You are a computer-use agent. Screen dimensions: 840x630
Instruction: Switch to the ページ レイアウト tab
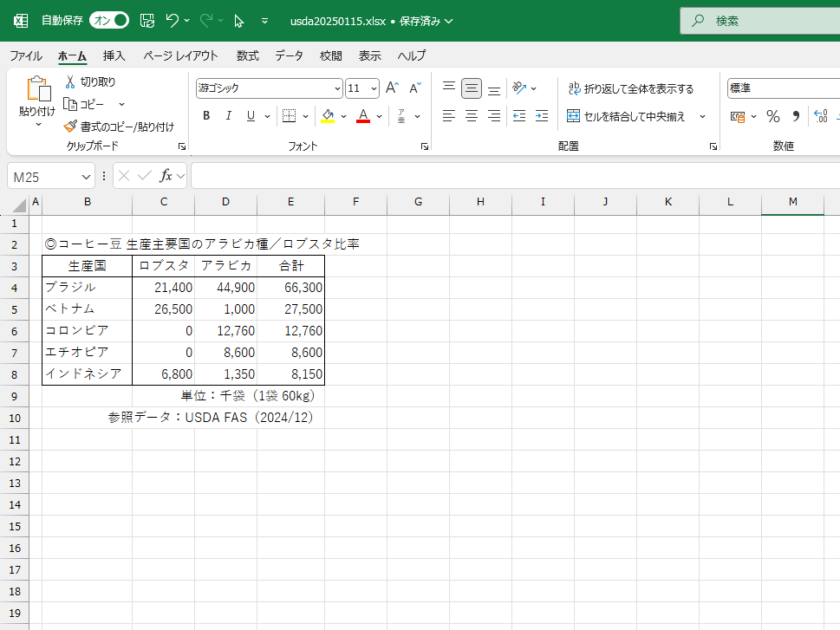[x=180, y=55]
